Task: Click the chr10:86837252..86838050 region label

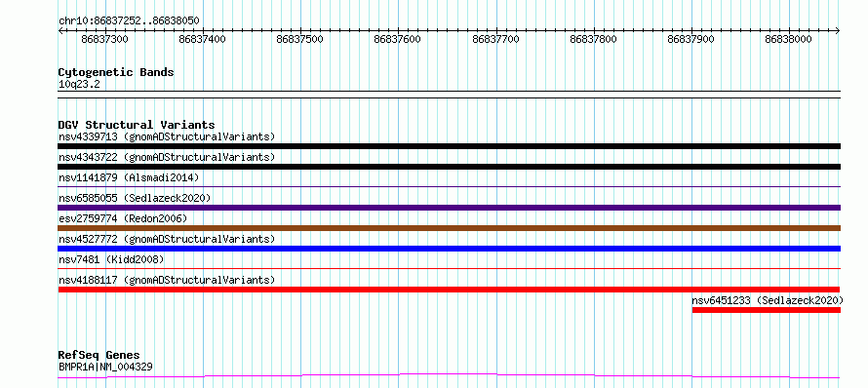Action: click(x=129, y=21)
